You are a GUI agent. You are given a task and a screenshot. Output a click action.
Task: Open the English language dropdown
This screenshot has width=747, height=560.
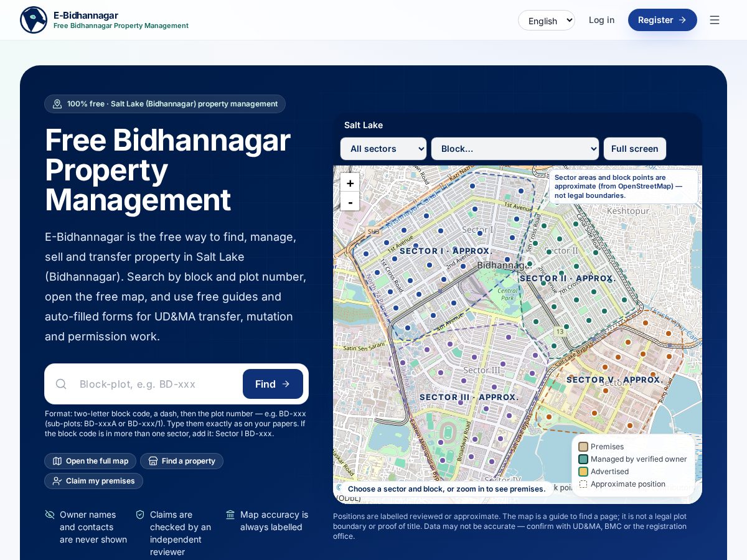pyautogui.click(x=547, y=21)
